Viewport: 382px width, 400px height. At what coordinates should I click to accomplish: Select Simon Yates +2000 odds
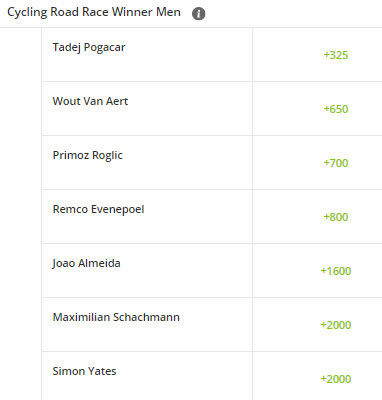pyautogui.click(x=336, y=379)
